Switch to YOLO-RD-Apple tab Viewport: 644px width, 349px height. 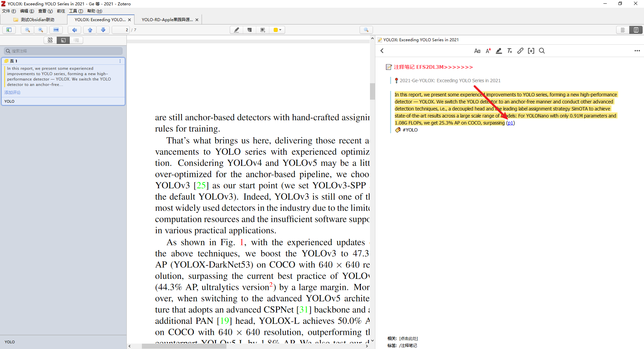coord(167,20)
